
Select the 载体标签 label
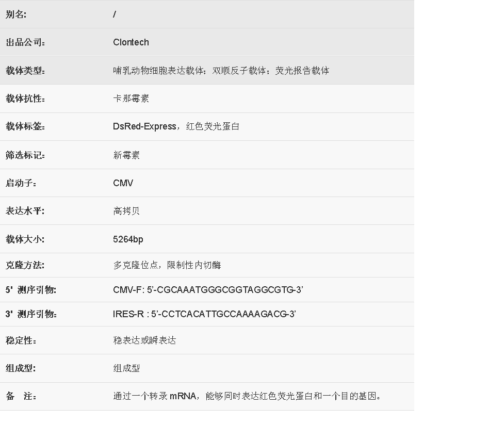25,126
